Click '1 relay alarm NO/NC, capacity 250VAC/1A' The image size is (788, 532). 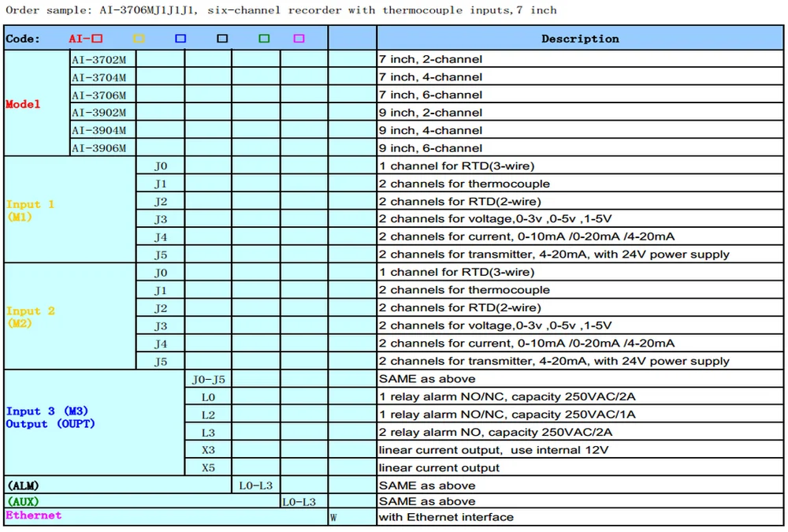[x=507, y=415]
